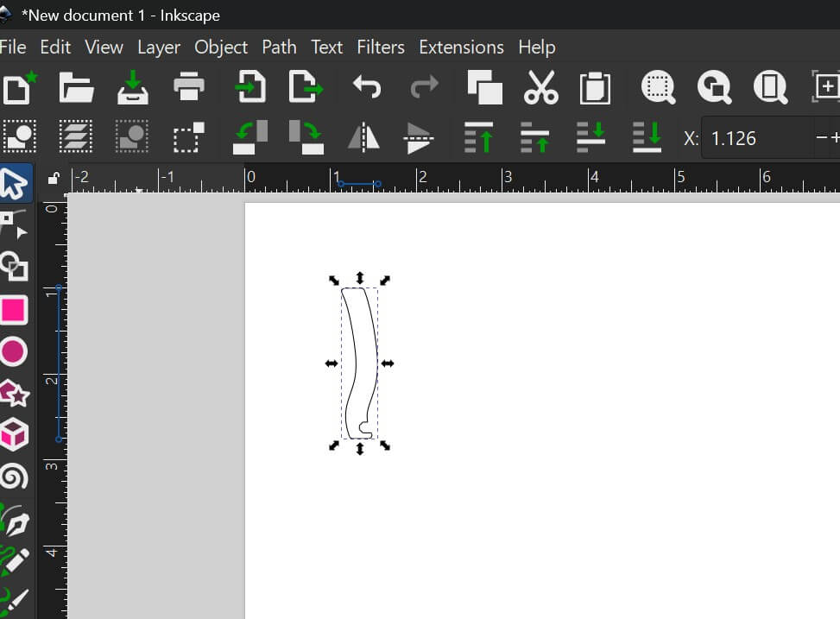Select the Pen Bezier tool

[15, 520]
